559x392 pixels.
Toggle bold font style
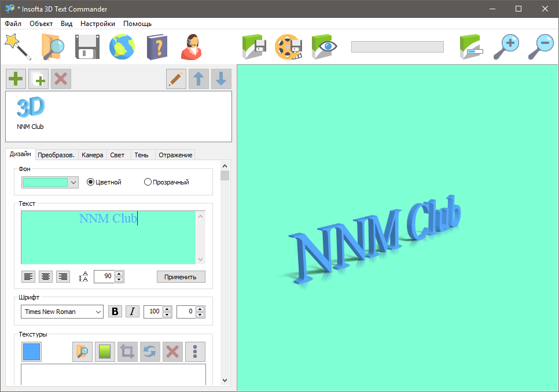(x=115, y=312)
